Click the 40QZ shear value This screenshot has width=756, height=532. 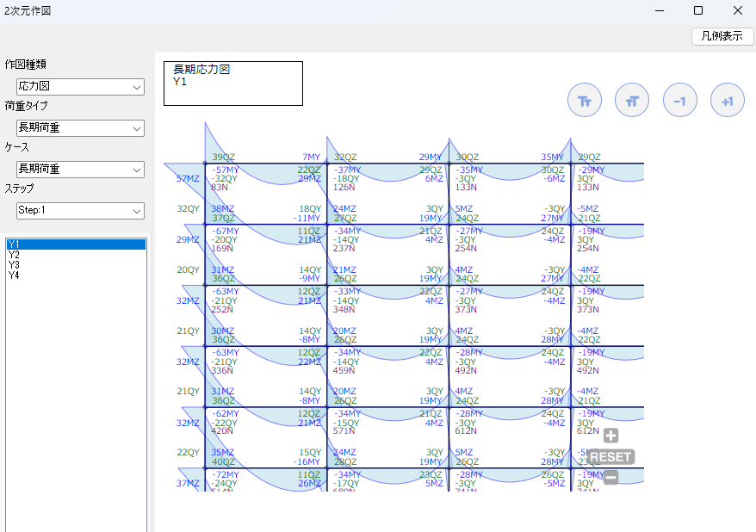223,461
